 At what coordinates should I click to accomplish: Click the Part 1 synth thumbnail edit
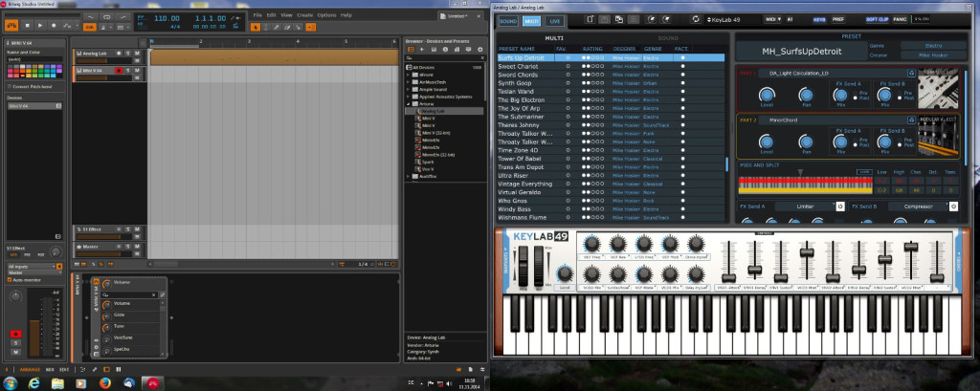tap(938, 89)
